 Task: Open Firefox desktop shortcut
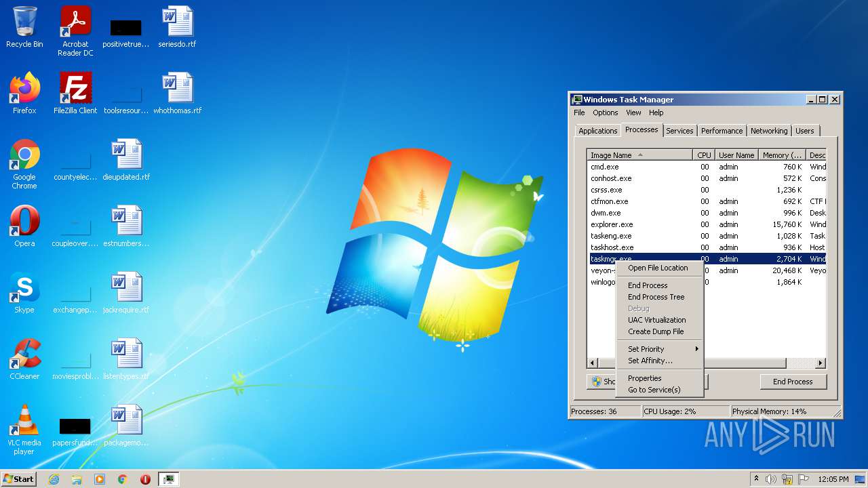pos(24,94)
